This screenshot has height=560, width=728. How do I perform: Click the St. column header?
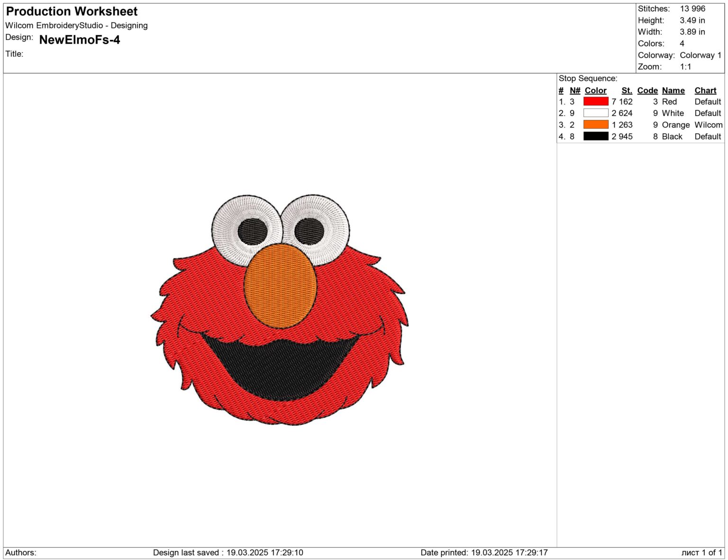[627, 90]
